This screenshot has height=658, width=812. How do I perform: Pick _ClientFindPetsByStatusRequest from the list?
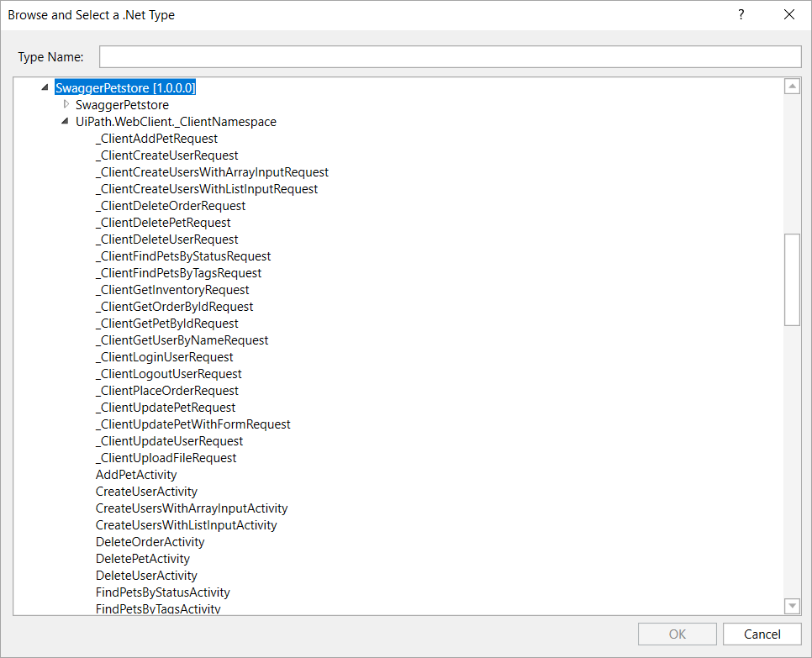(x=183, y=256)
